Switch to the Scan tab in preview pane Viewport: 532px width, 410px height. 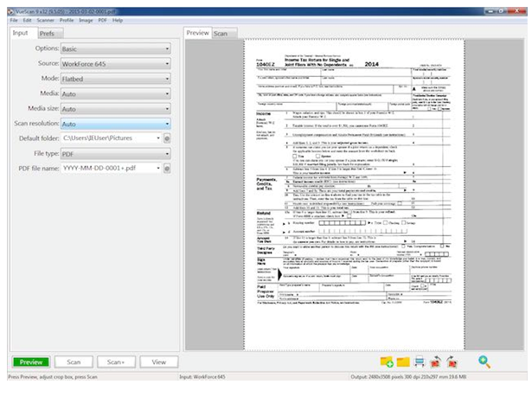(222, 33)
